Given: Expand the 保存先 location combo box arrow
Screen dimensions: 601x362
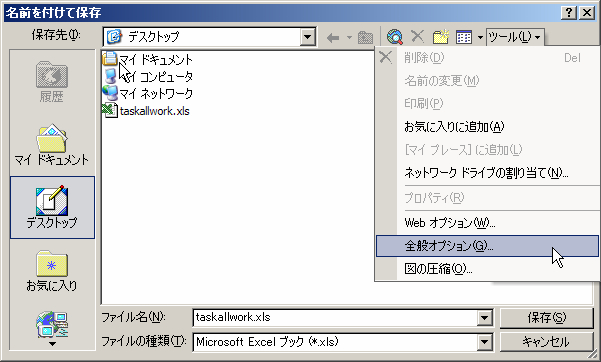Looking at the screenshot, I should pyautogui.click(x=307, y=37).
